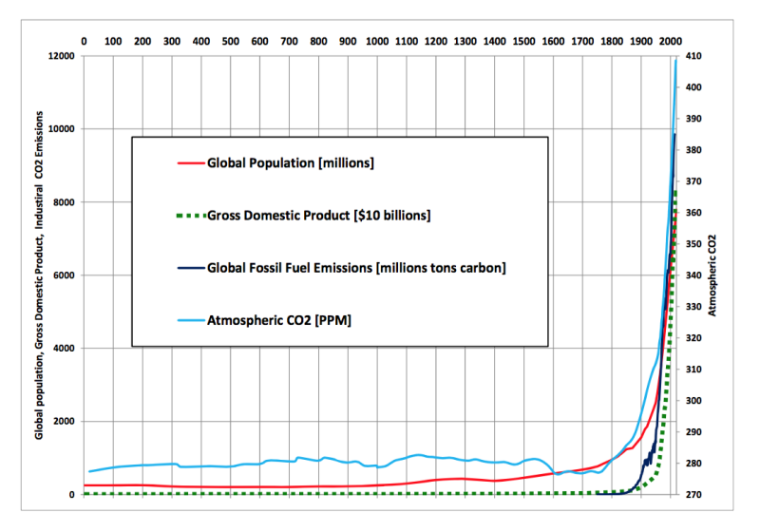Click the dark blue Fossil Fuel legend line
The width and height of the screenshot is (760, 532).
(x=190, y=268)
